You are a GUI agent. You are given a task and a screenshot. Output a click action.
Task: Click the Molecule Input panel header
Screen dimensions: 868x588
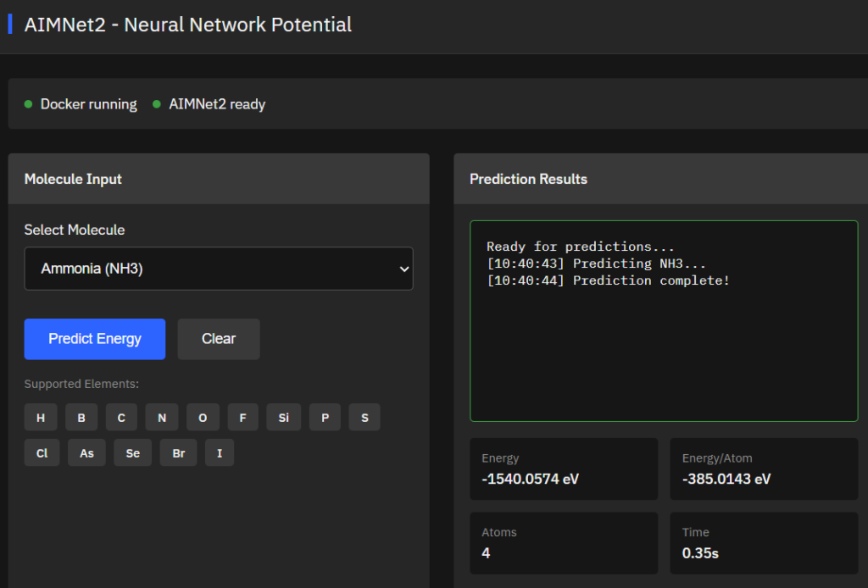pos(71,179)
